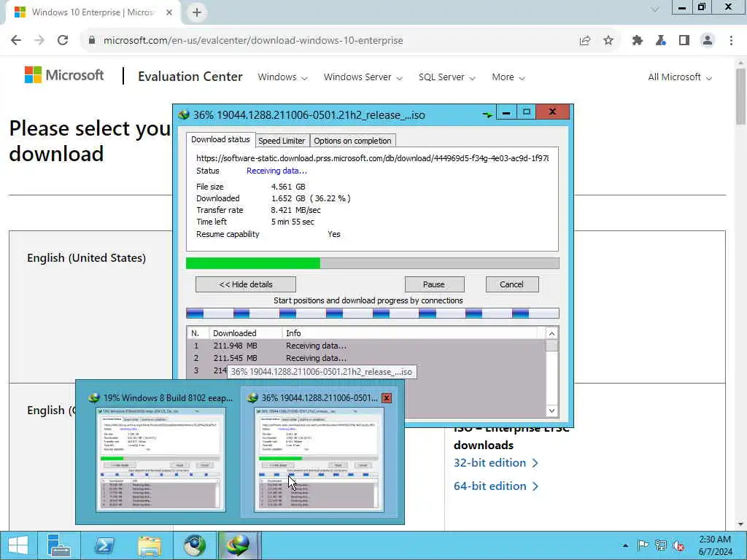This screenshot has height=560, width=747.
Task: Click the browser forward arrow
Action: [39, 40]
